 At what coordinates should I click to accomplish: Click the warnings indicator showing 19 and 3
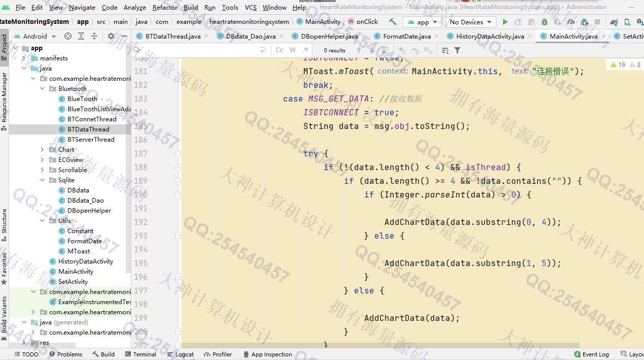[625, 64]
